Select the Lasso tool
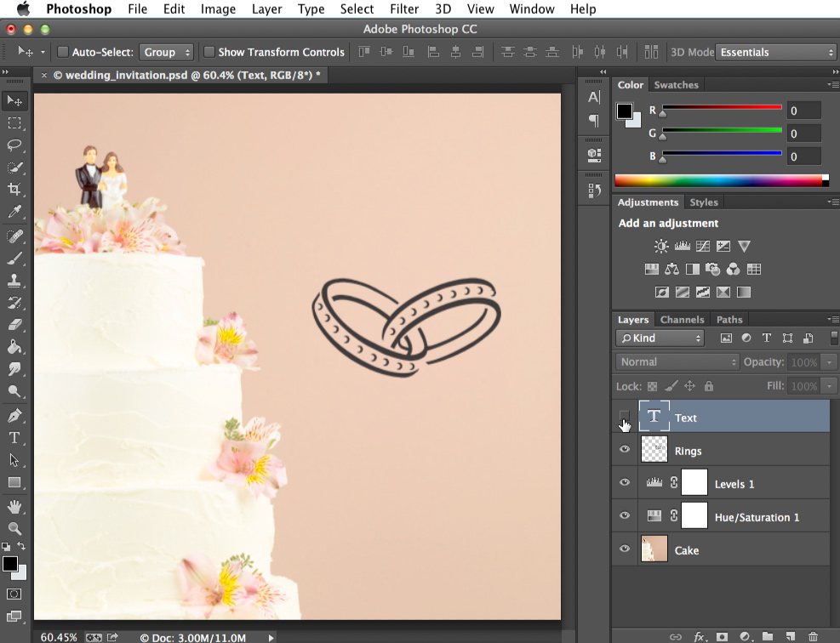Viewport: 840px width, 643px height. (15, 145)
